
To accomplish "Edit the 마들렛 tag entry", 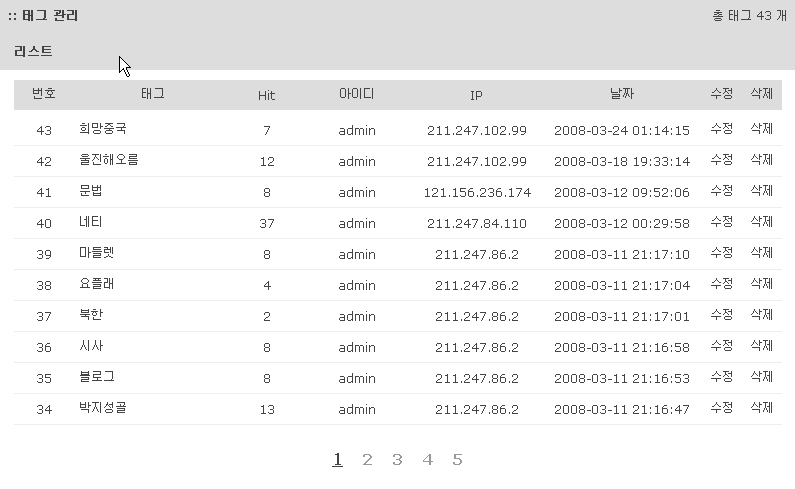I will click(x=721, y=253).
